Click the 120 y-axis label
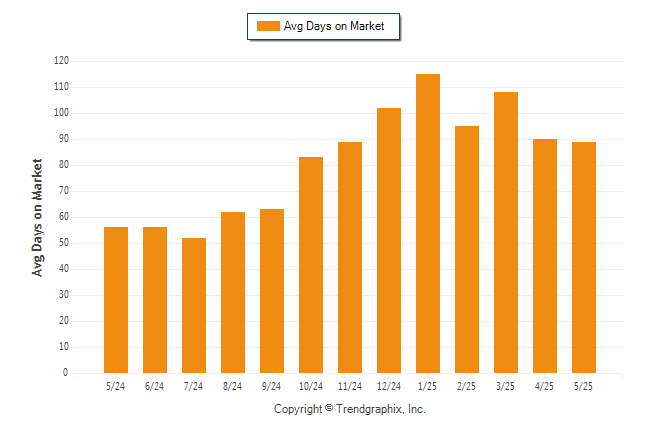The height and width of the screenshot is (434, 646). point(61,61)
